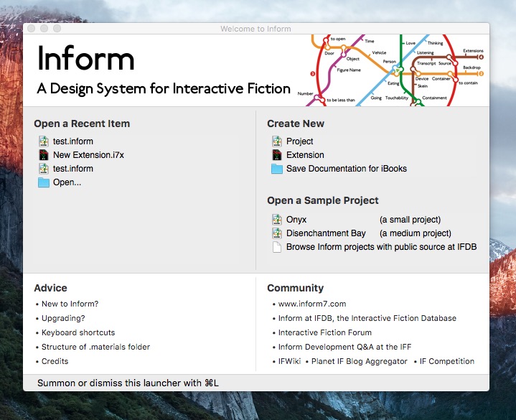Open Structure of .materials folder help
The width and height of the screenshot is (516, 420).
pos(95,347)
